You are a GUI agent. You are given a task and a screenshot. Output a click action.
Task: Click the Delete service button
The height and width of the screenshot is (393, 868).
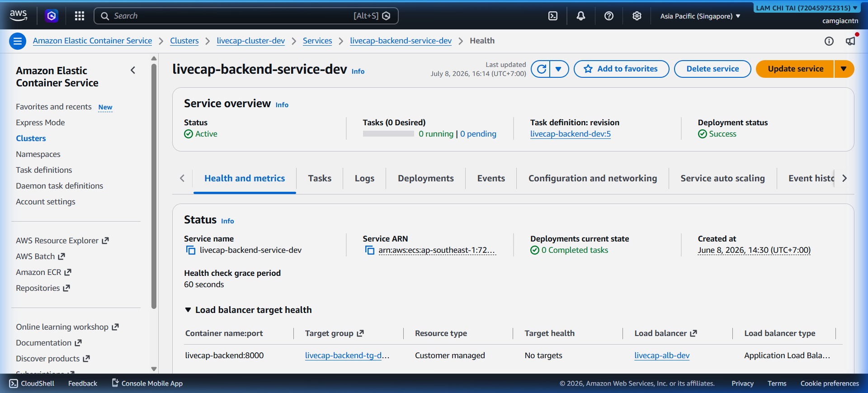pos(712,69)
